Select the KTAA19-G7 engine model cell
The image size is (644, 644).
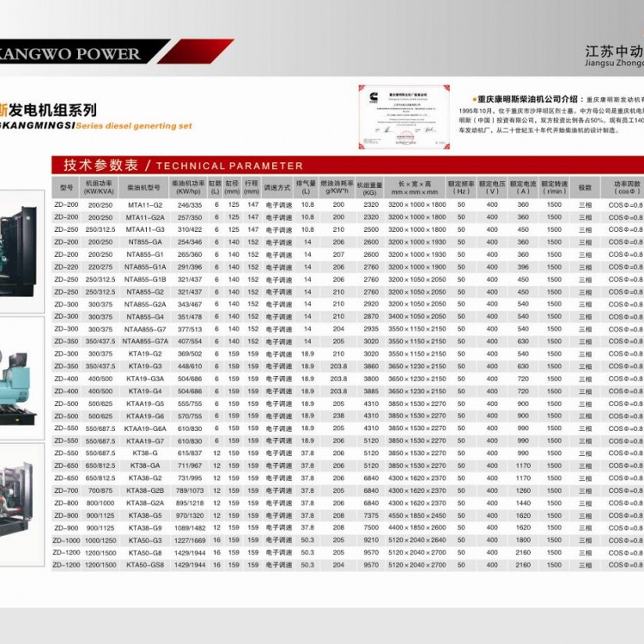(145, 441)
